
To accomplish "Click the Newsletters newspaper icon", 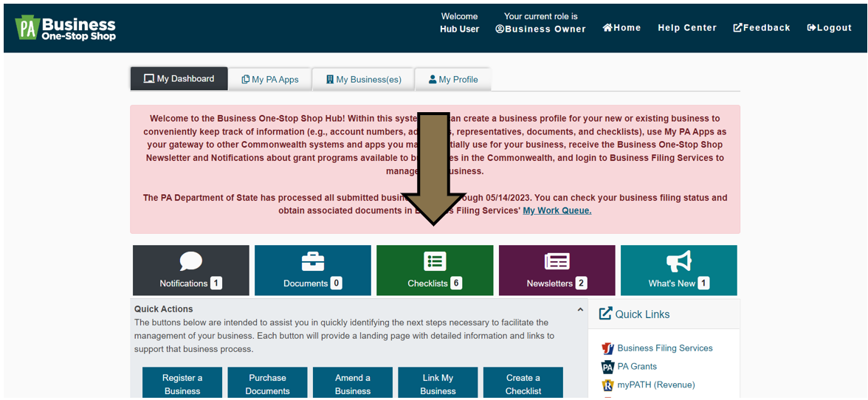I will coord(557,262).
